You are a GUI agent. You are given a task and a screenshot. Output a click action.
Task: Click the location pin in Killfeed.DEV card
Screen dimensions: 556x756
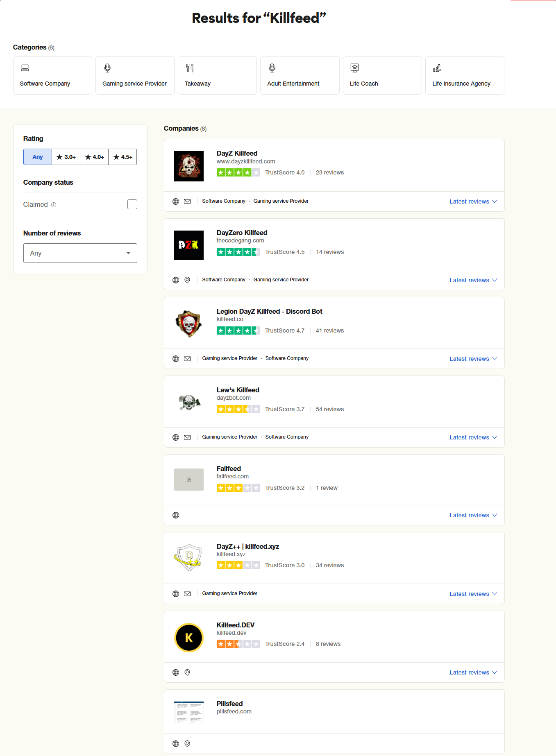187,672
